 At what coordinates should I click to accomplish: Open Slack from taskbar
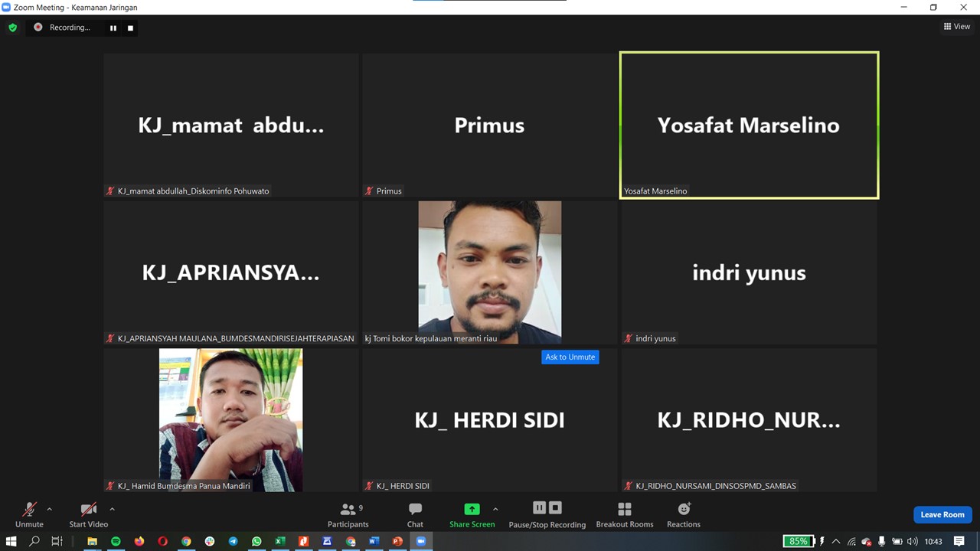(210, 541)
